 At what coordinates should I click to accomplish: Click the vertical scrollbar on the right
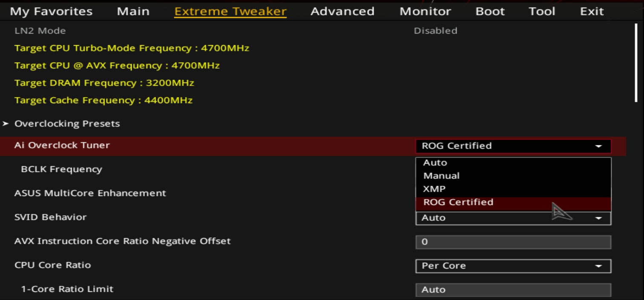click(x=636, y=63)
